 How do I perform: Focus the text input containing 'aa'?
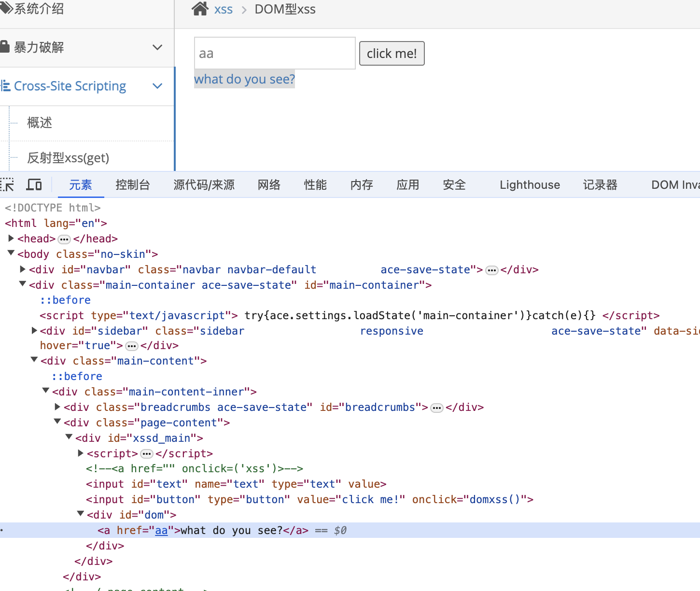pyautogui.click(x=275, y=53)
